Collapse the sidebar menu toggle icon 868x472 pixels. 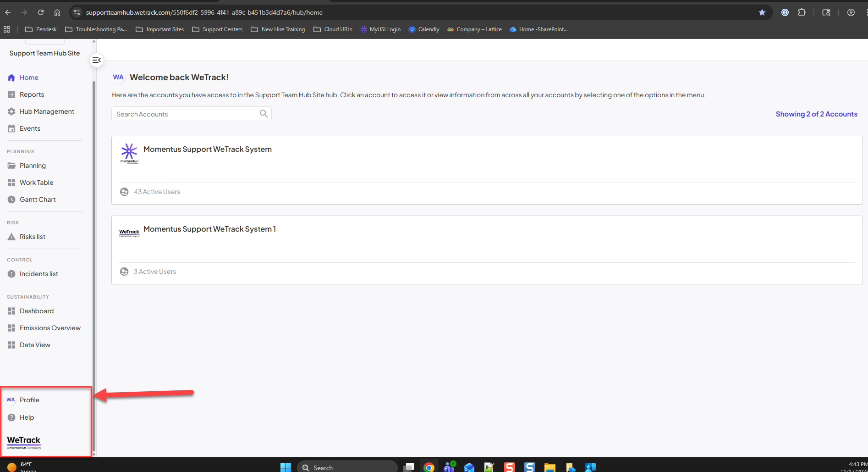point(97,60)
